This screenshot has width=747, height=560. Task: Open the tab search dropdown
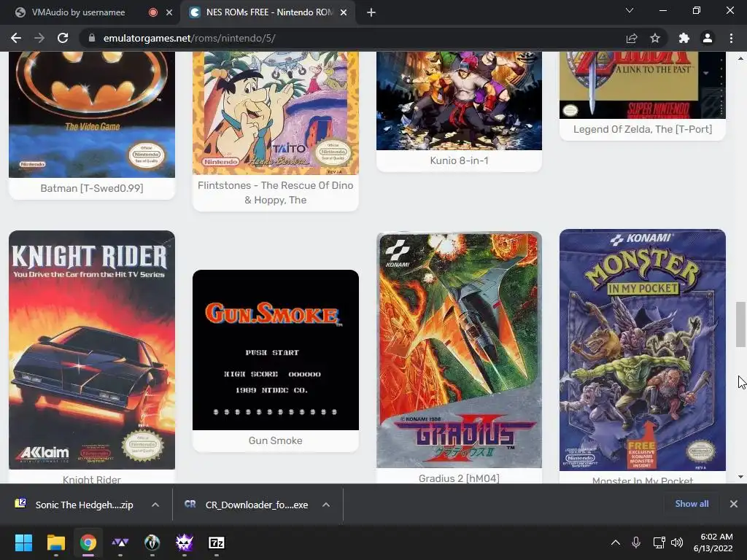coord(630,10)
